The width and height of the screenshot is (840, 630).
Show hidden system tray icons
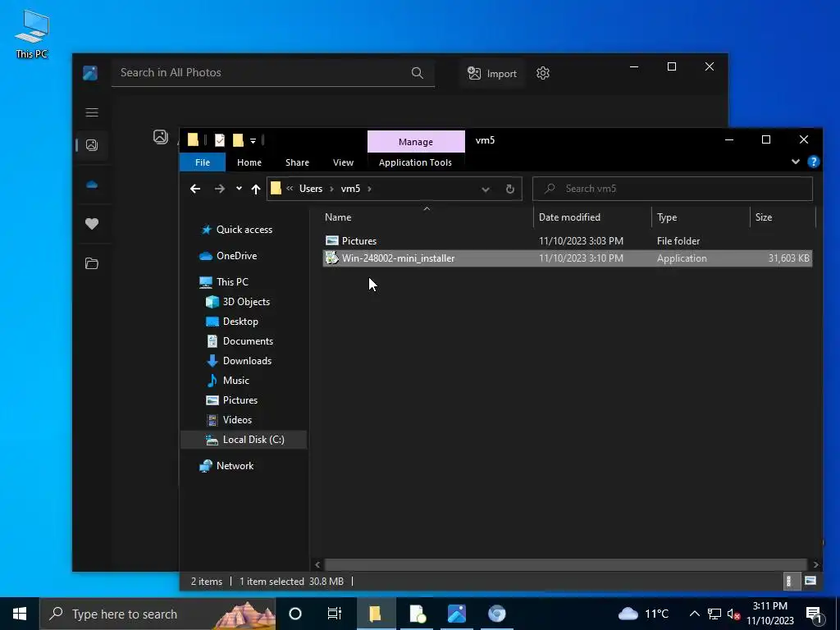click(694, 614)
